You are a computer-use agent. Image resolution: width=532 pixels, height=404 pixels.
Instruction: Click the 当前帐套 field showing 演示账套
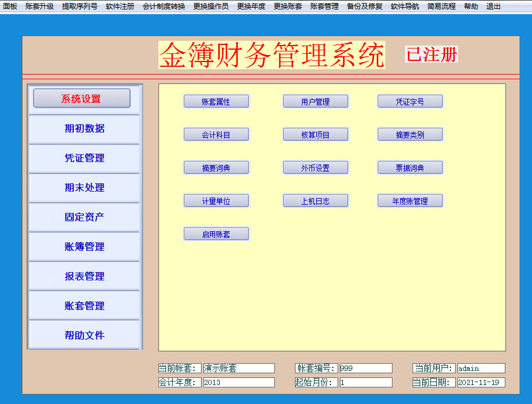click(x=239, y=368)
